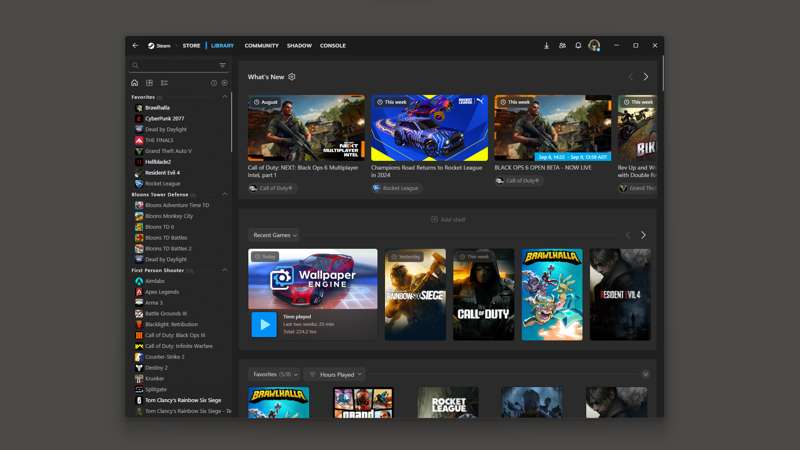Open the Recent Games shelf dropdown
Image resolution: width=800 pixels, height=450 pixels.
click(x=274, y=235)
